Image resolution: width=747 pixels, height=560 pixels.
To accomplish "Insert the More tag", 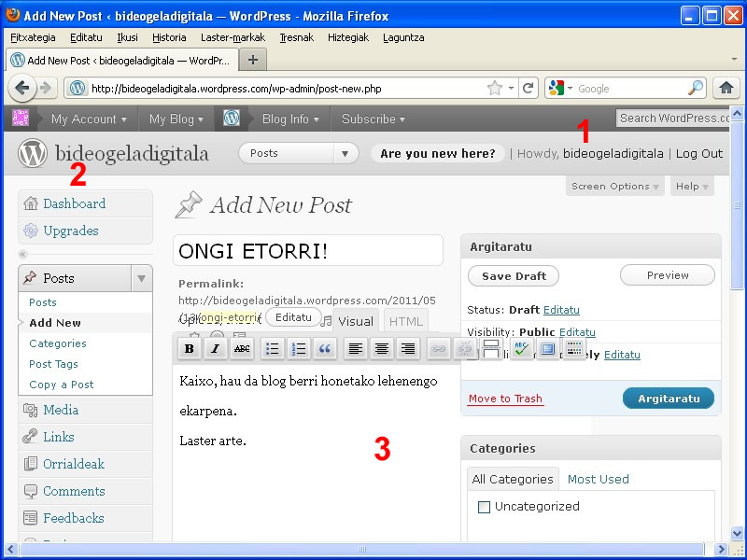I will tap(491, 349).
